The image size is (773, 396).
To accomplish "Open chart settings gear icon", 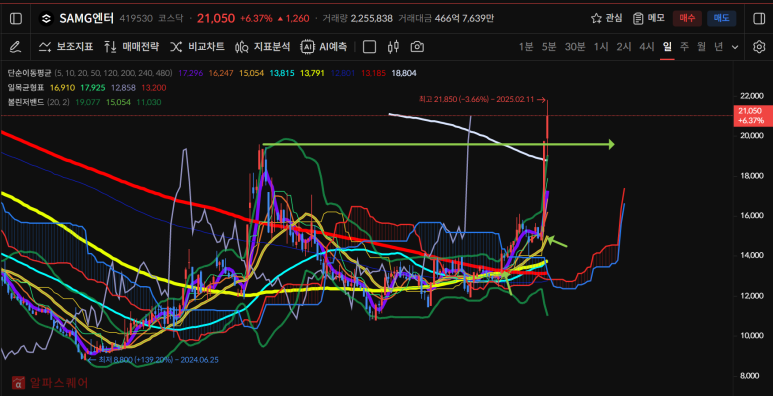I will tap(759, 47).
